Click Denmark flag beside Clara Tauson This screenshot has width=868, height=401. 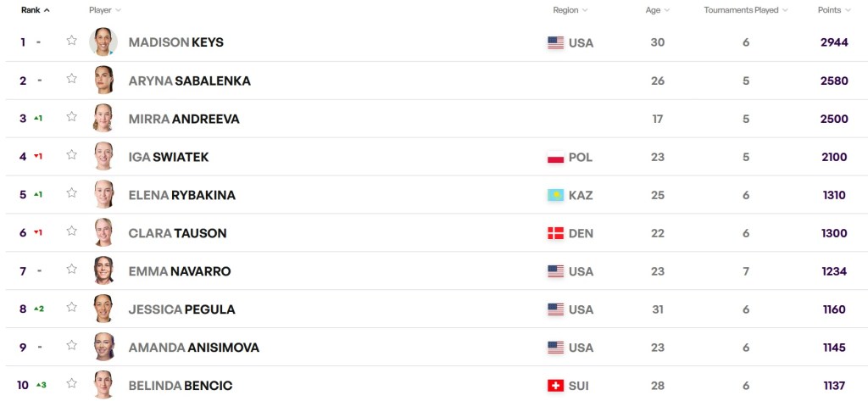[x=556, y=233]
